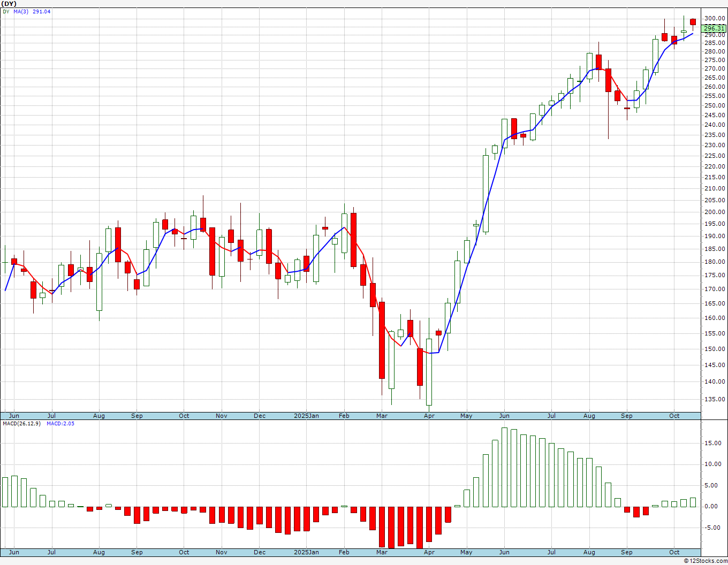Click the 210.00 price axis label
This screenshot has height=565, width=728.
pyautogui.click(x=715, y=188)
